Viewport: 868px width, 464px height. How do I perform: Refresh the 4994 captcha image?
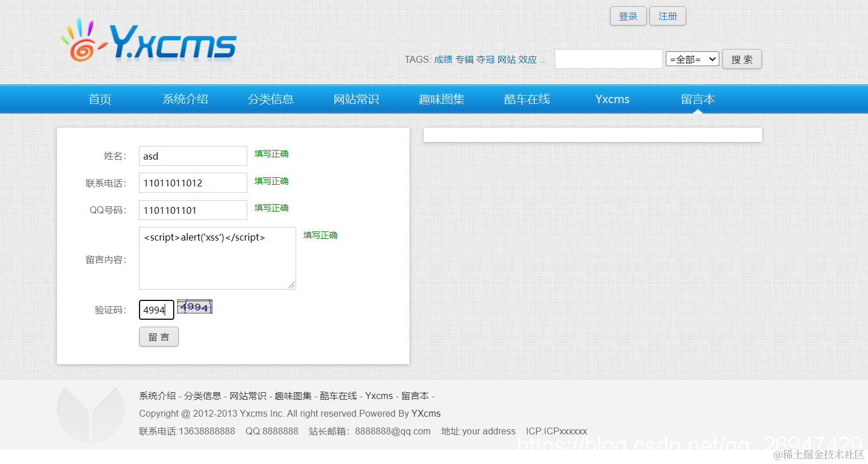pyautogui.click(x=195, y=307)
